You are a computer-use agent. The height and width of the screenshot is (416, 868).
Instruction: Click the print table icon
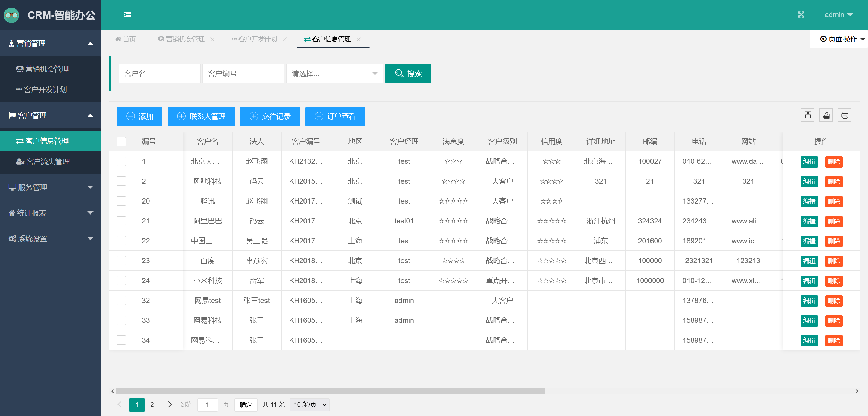click(845, 115)
